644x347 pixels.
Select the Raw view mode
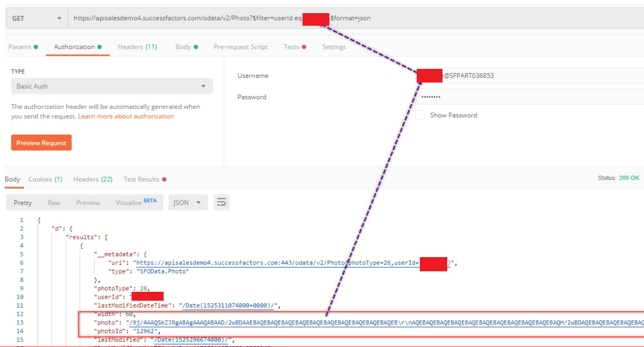tap(54, 202)
